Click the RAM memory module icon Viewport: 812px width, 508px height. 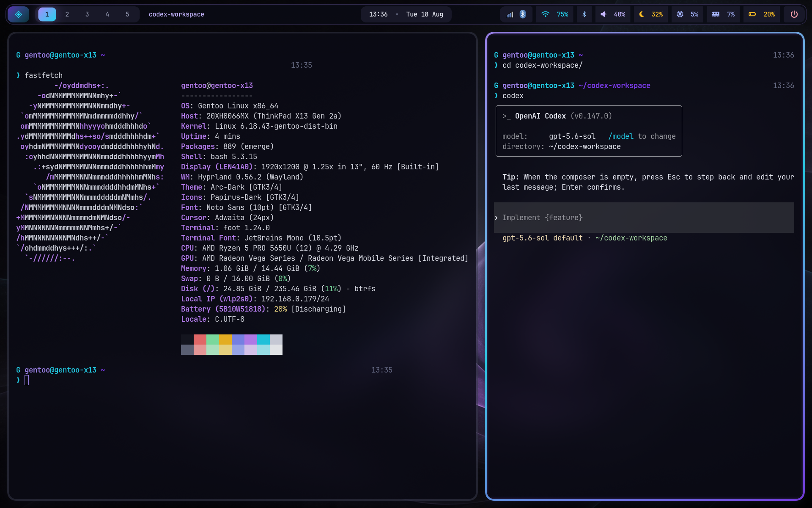(716, 14)
